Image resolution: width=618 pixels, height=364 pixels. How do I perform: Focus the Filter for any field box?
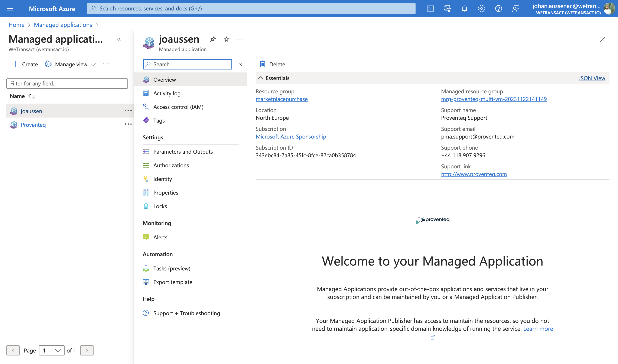click(x=67, y=83)
